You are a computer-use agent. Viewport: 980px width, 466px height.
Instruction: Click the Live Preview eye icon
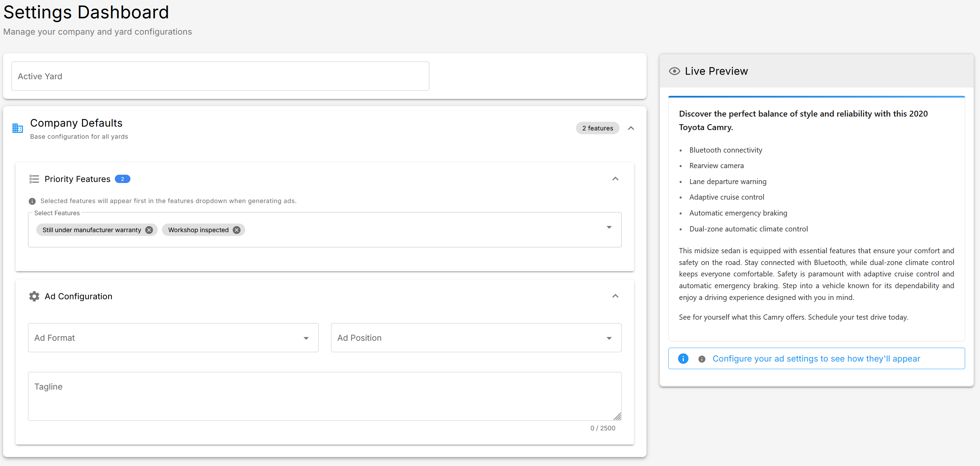[x=674, y=71]
